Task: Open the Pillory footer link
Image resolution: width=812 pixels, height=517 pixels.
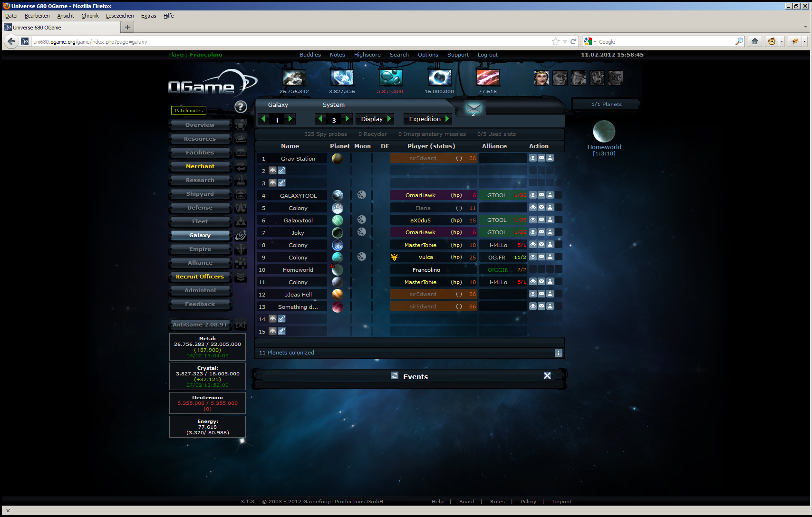Action: point(528,501)
